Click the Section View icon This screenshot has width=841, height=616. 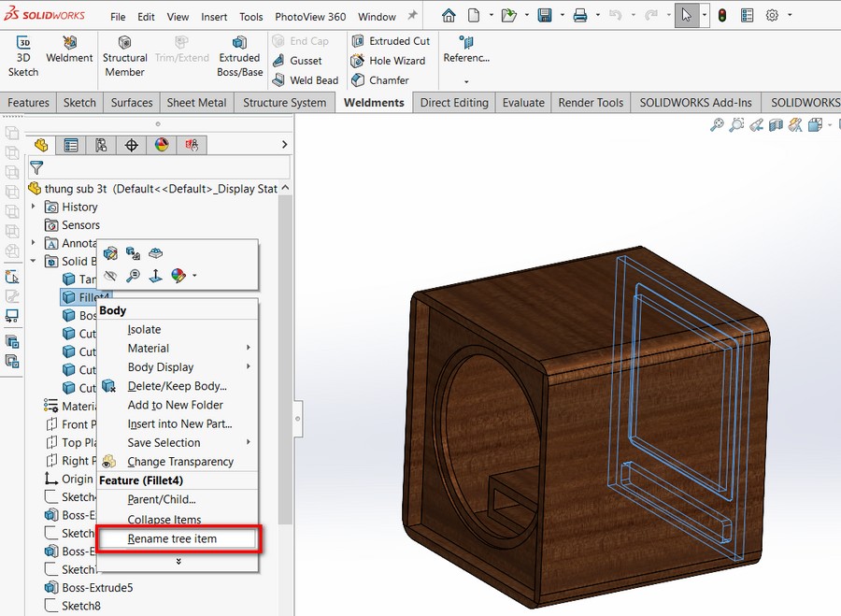[776, 125]
